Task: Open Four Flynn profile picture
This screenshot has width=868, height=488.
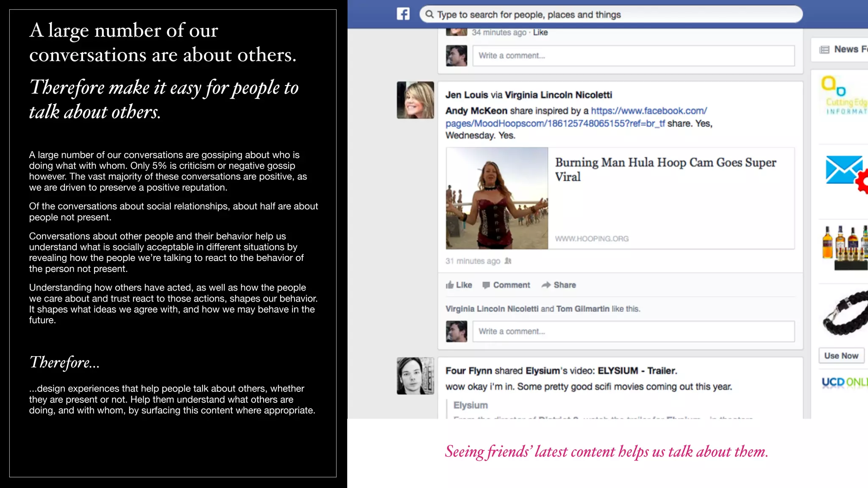Action: point(415,376)
